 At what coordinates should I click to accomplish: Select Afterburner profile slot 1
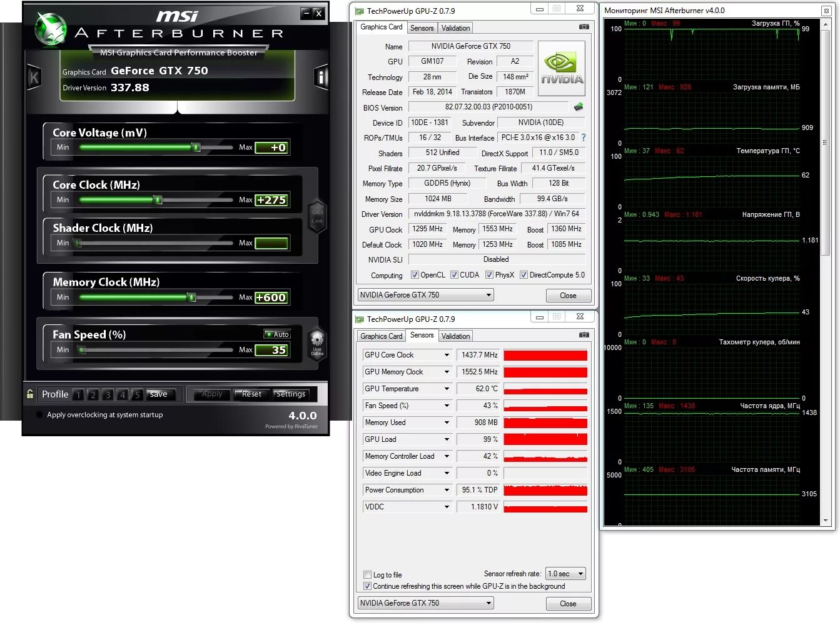tap(78, 394)
